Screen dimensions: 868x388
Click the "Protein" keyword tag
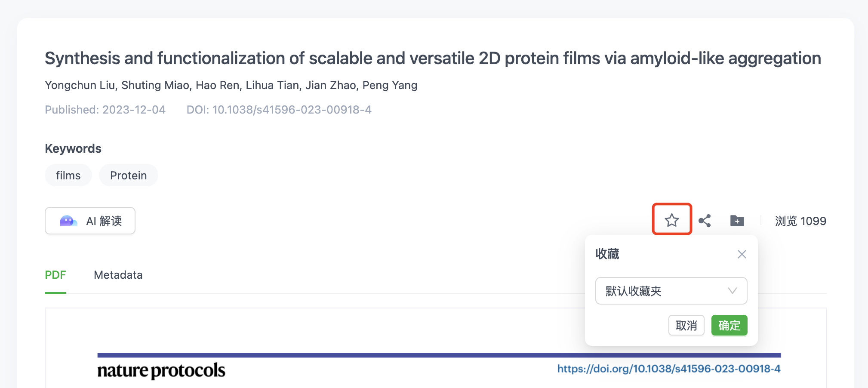coord(128,176)
